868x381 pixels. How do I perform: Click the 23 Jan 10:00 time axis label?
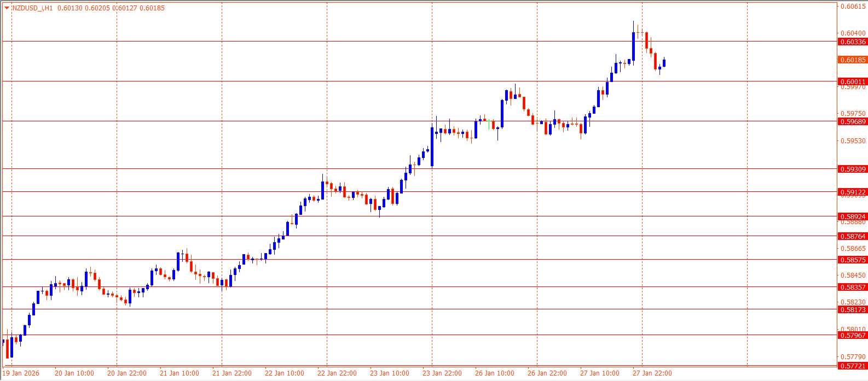[390, 373]
